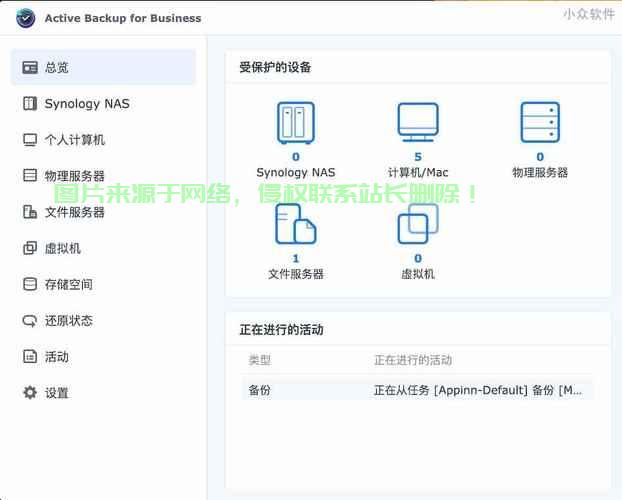The width and height of the screenshot is (622, 500).
Task: Click the count 0 under 物理服务器 device
Action: point(540,157)
